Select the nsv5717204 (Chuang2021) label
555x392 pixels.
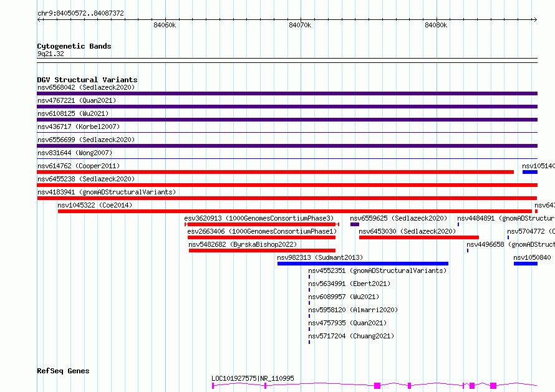(350, 336)
